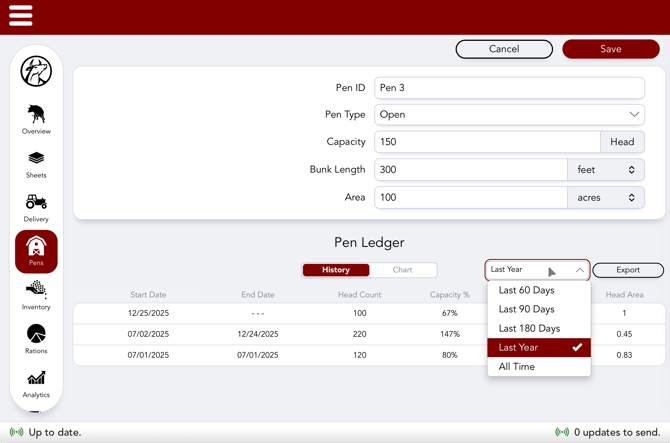
Task: Select the checked Last Year option
Action: [539, 347]
